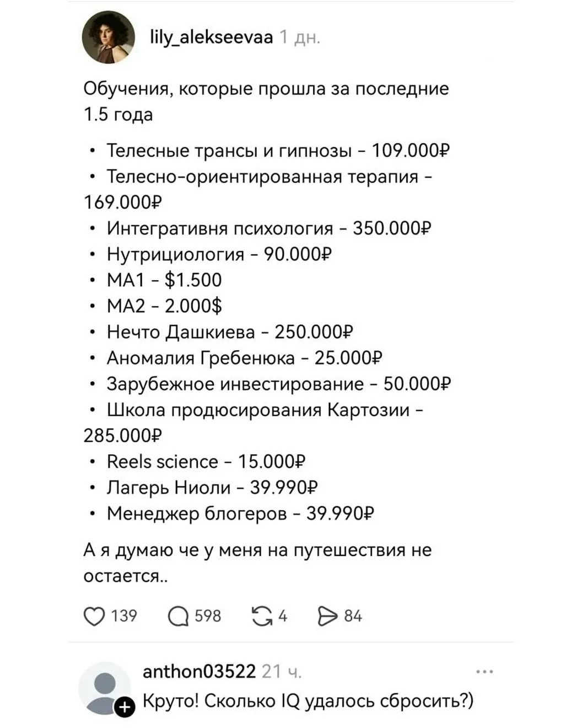Open lily_alekseevaa's profile picture
The height and width of the screenshot is (728, 582).
109,38
